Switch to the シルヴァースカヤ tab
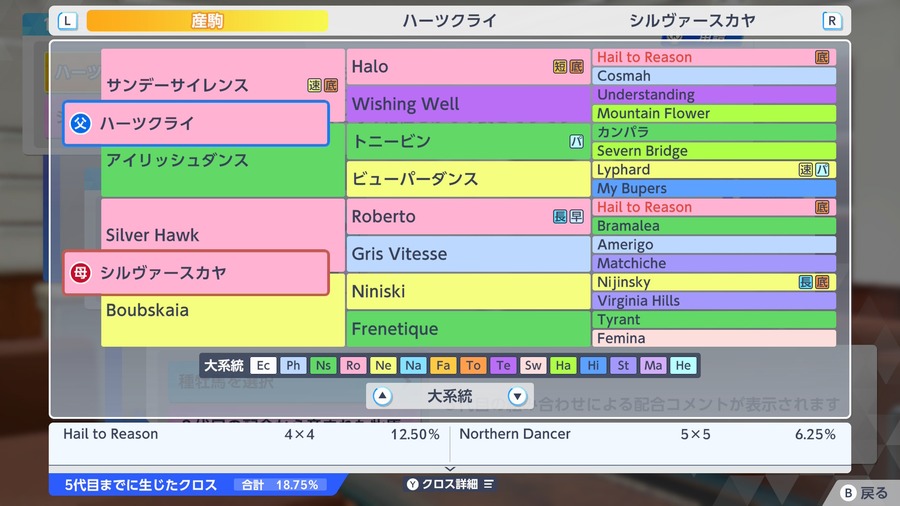 tap(692, 21)
